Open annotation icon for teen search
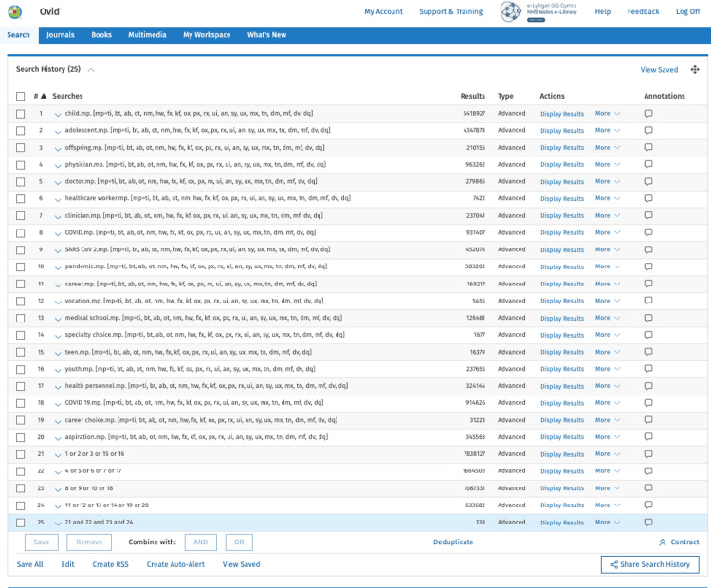The width and height of the screenshot is (711, 588). point(648,352)
